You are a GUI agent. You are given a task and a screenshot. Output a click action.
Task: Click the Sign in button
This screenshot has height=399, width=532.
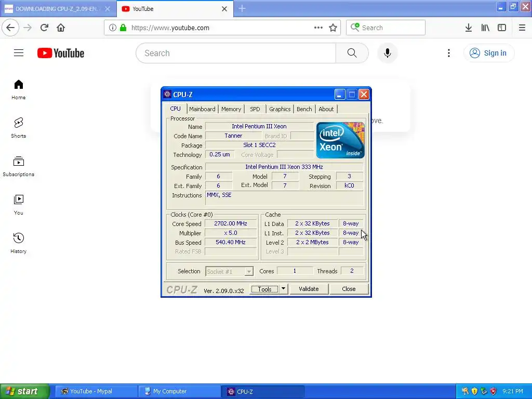click(x=488, y=53)
